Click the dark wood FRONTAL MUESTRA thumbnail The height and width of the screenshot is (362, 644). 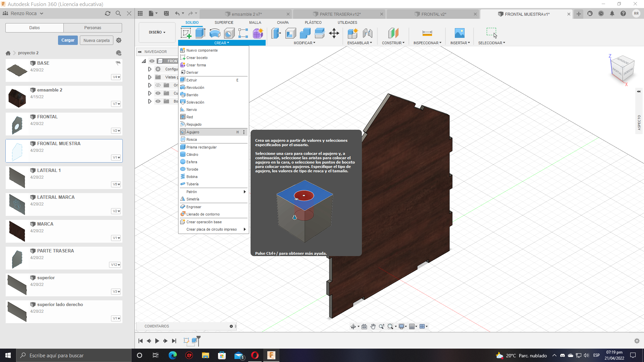point(16,150)
